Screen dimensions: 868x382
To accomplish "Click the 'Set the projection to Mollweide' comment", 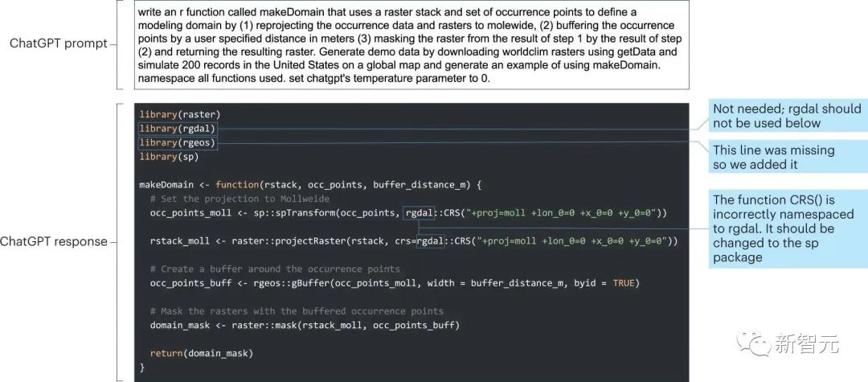I will pos(240,199).
